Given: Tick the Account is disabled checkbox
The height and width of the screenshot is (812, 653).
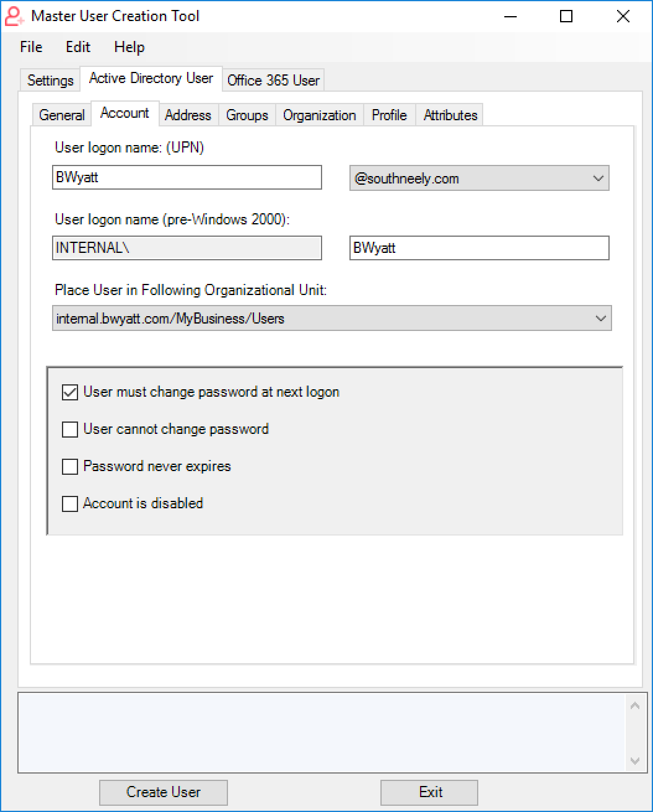Looking at the screenshot, I should click(70, 504).
